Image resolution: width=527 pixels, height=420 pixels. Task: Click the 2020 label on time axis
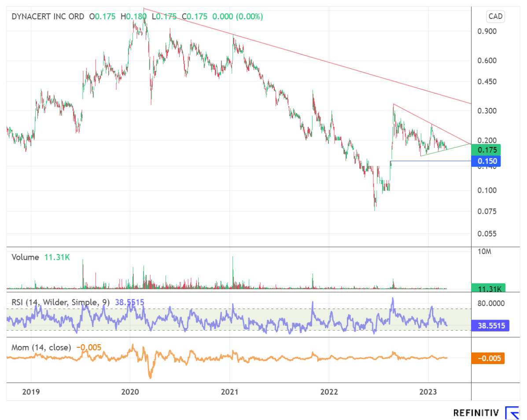130,391
